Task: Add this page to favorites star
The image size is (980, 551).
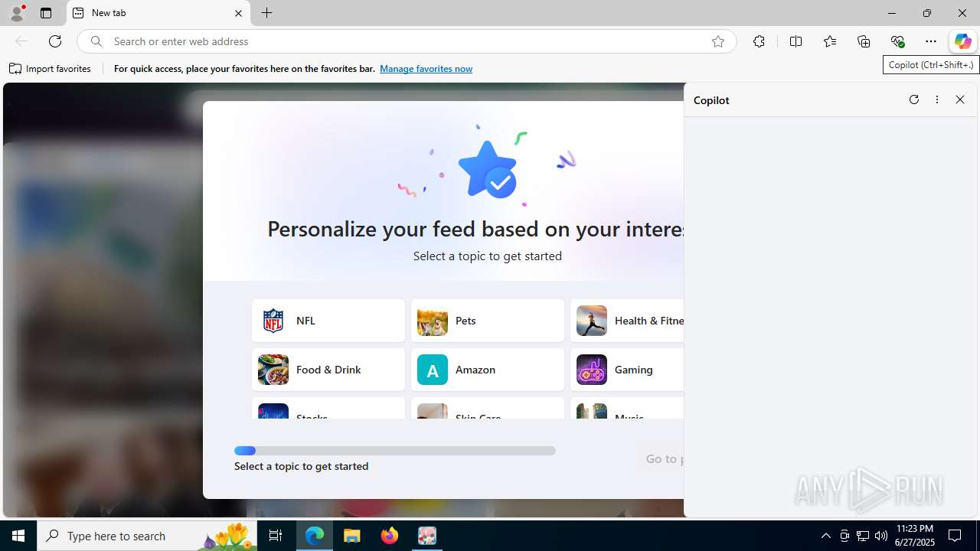Action: (717, 41)
